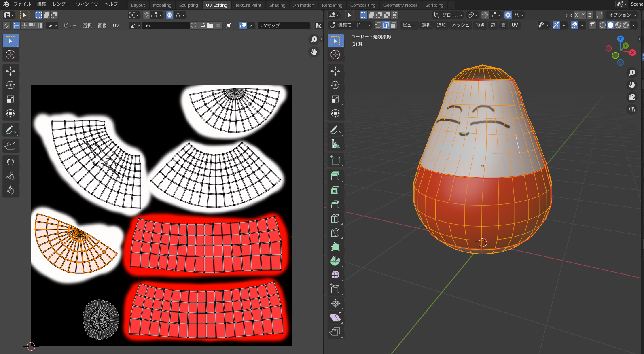
Task: Click the Rotate tool in UV editor
Action: pos(11,85)
